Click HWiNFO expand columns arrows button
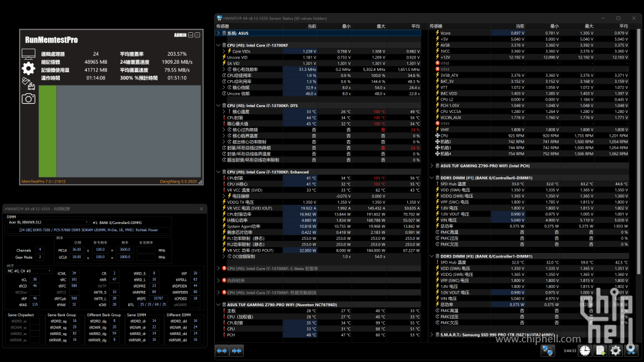This screenshot has width=644, height=362. pyautogui.click(x=222, y=351)
